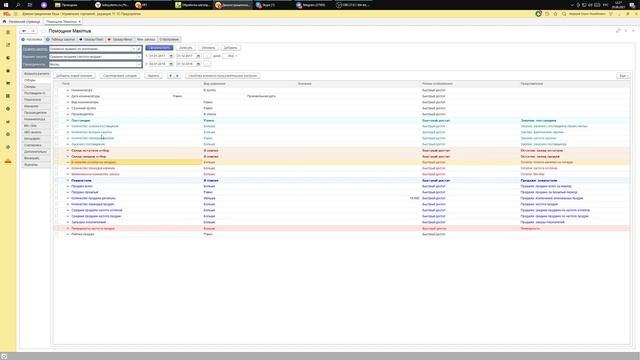Image resolution: width=640 pixels, height=360 pixels.
Task: Open the home icon Начальная страница
Action: click(4, 21)
